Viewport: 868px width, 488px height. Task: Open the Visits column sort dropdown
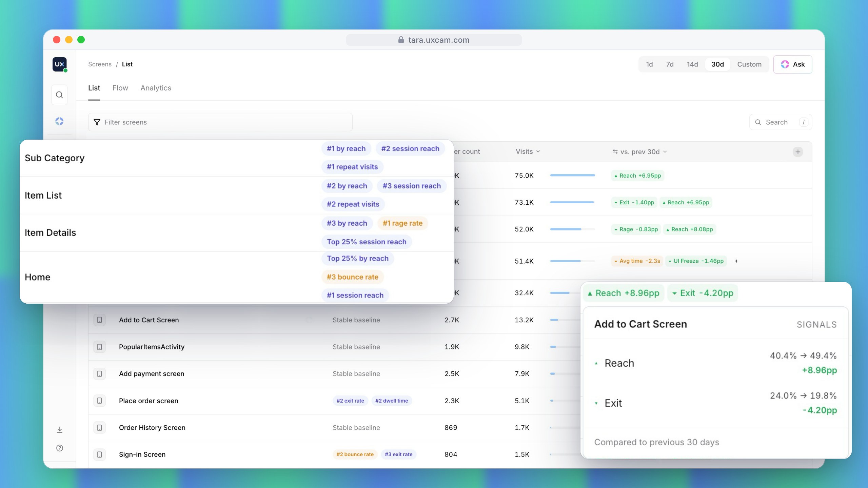coord(528,151)
